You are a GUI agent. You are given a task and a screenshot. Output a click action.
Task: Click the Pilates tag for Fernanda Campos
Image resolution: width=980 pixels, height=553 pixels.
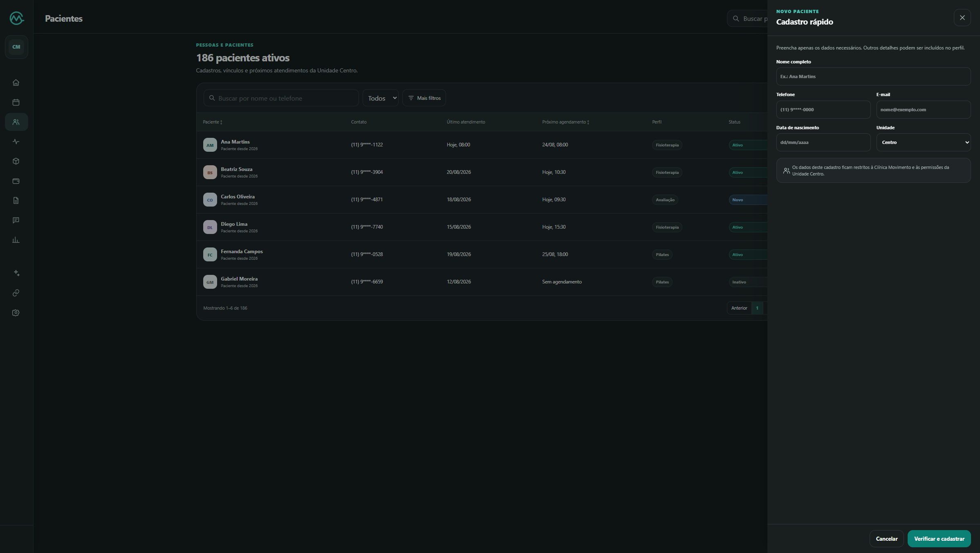(x=662, y=255)
